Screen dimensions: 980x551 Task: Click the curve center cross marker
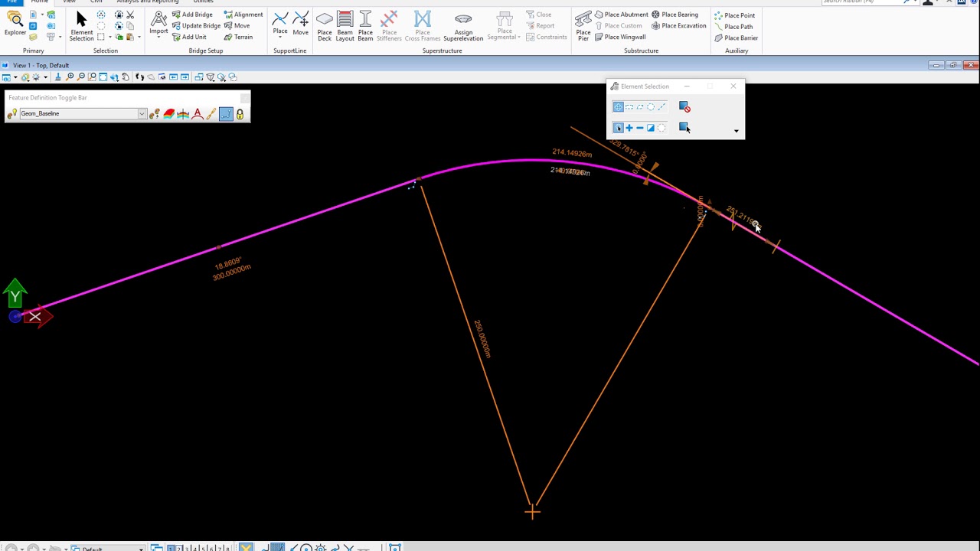pyautogui.click(x=532, y=511)
